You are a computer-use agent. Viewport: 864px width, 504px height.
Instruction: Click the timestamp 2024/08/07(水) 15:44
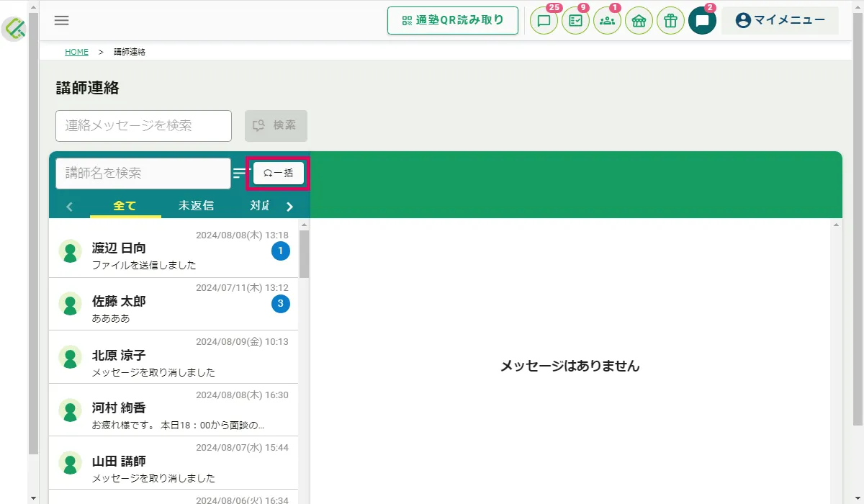click(242, 447)
